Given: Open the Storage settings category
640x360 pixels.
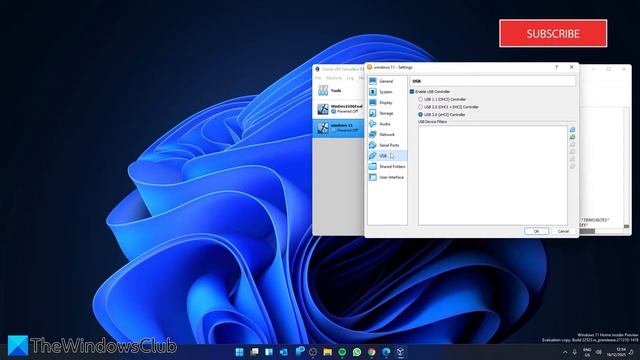Looking at the screenshot, I should pyautogui.click(x=387, y=113).
